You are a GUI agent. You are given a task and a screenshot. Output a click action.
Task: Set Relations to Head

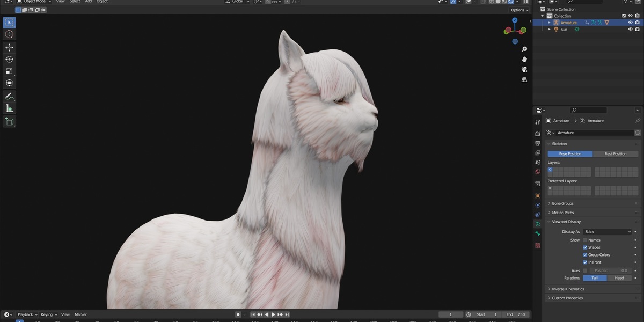point(619,278)
